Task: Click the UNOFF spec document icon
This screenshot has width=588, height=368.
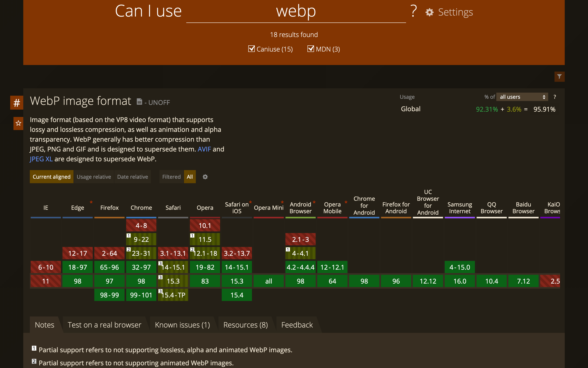Action: point(139,101)
